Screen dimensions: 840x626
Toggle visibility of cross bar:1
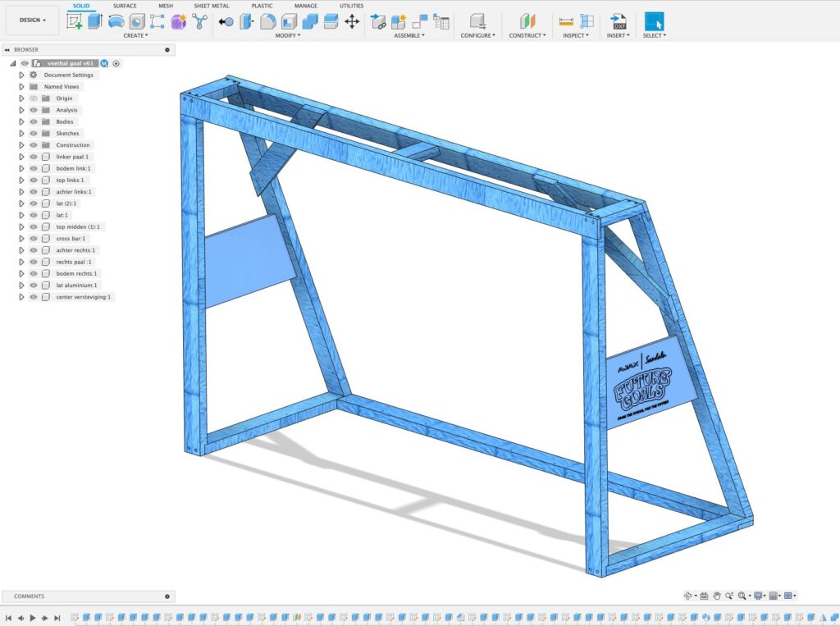click(34, 239)
